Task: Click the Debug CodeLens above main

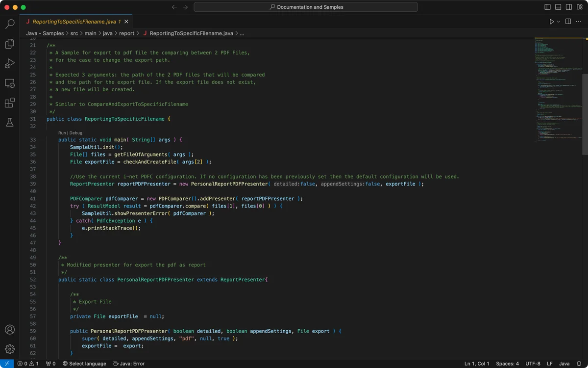Action: (x=76, y=133)
